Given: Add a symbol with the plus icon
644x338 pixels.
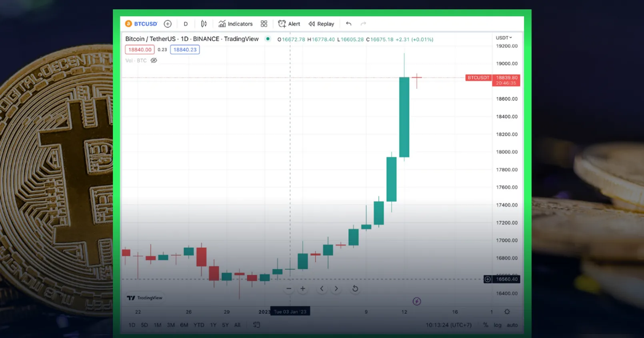Looking at the screenshot, I should pos(168,24).
